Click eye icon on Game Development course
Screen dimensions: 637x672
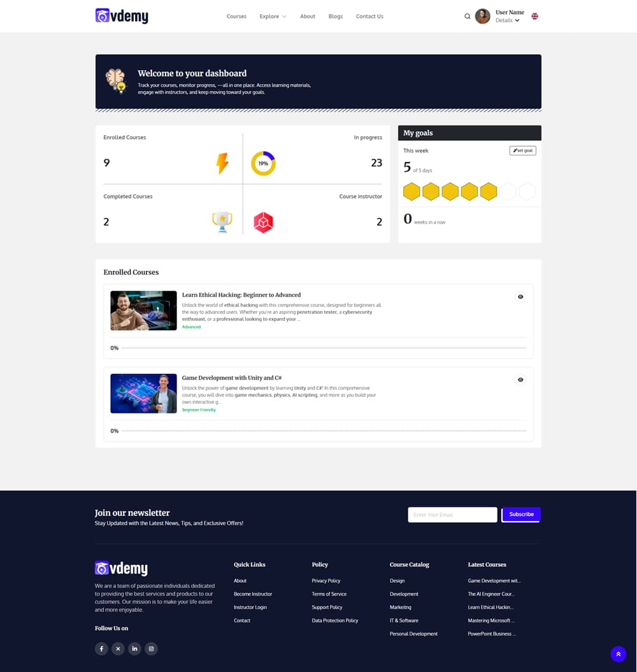pos(520,380)
